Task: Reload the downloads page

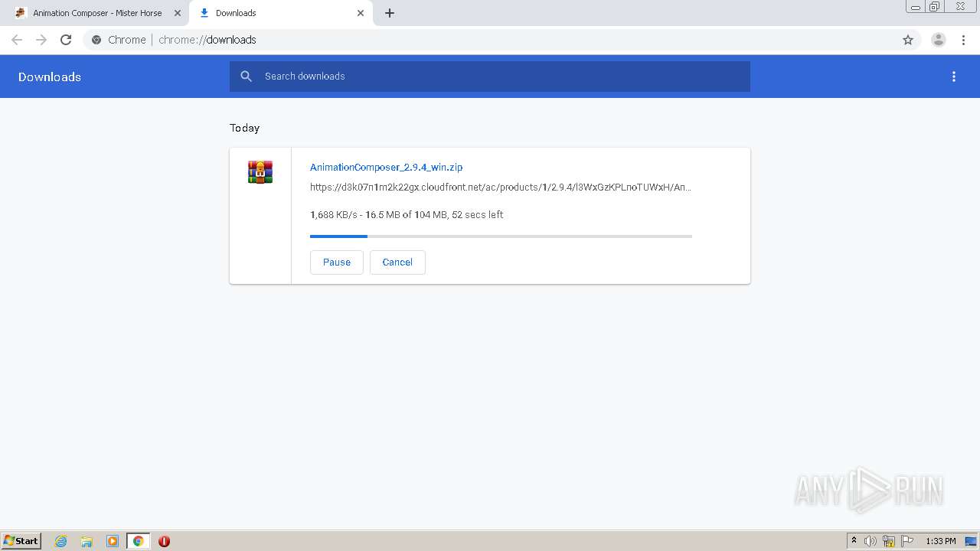Action: click(66, 40)
